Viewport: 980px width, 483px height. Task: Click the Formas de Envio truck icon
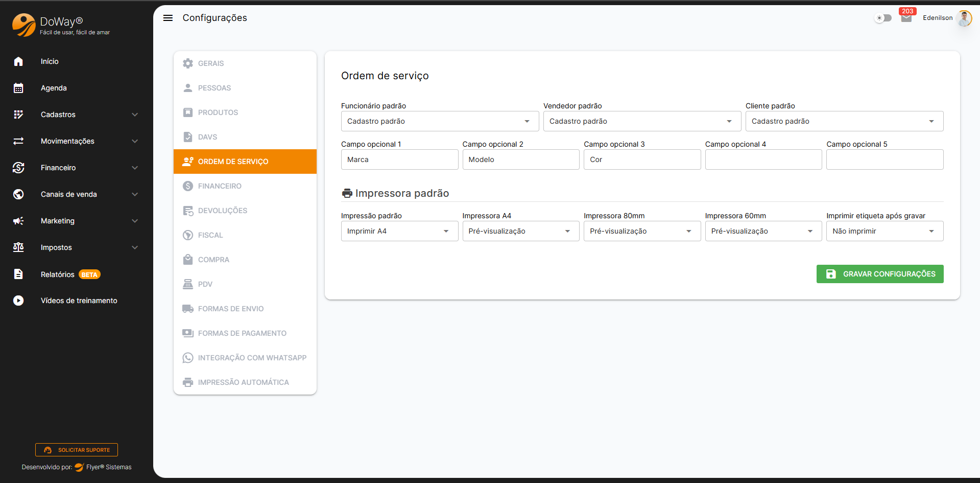[x=188, y=309]
